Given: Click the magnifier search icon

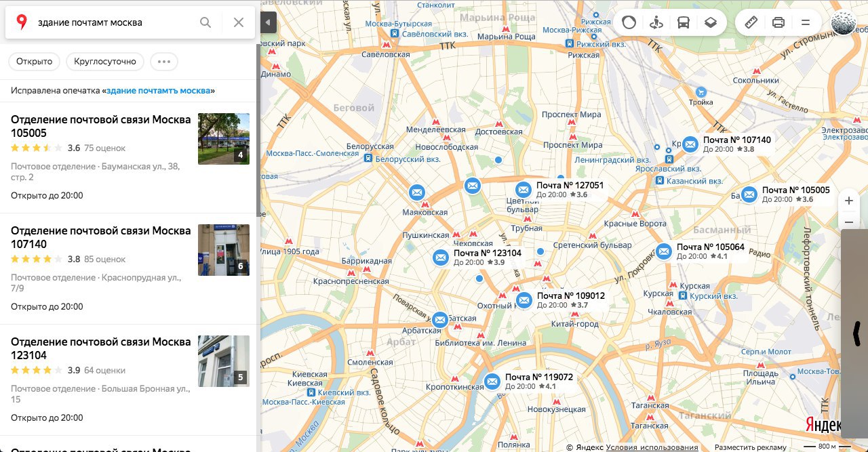Looking at the screenshot, I should tap(205, 22).
